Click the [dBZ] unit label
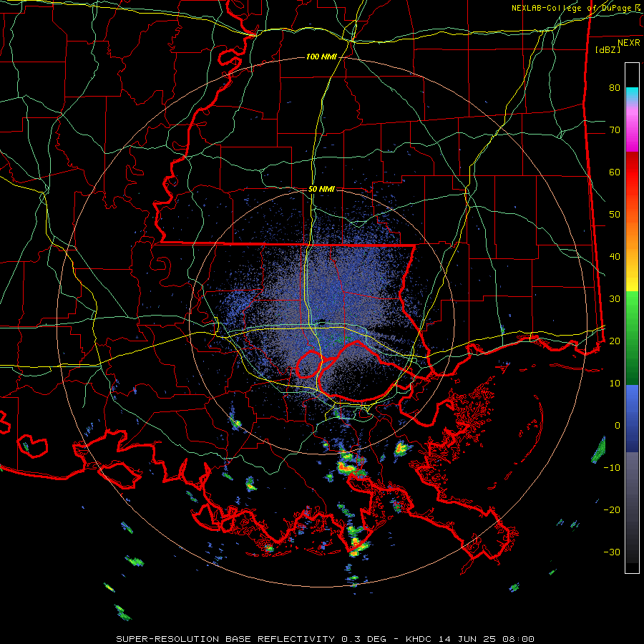Viewport: 644px width, 644px height. 608,49
